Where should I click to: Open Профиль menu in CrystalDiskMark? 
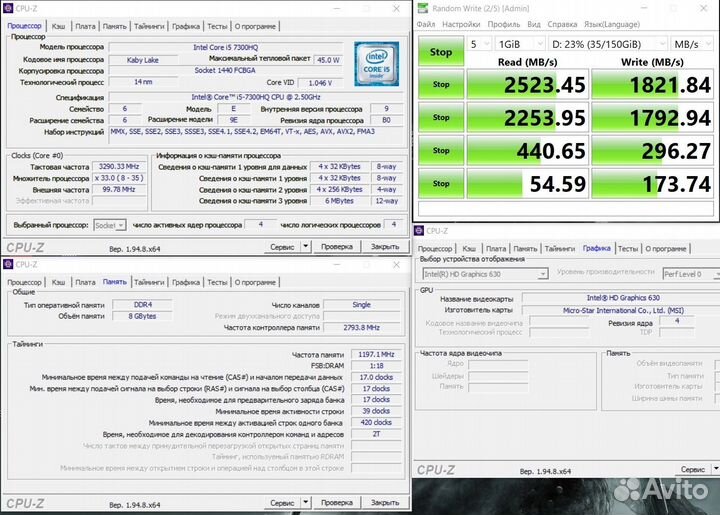[x=504, y=24]
